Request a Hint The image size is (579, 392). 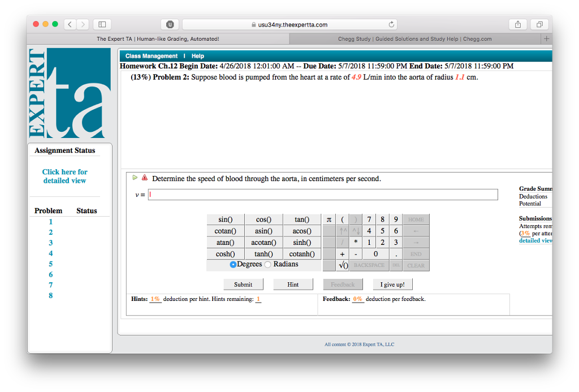click(293, 284)
